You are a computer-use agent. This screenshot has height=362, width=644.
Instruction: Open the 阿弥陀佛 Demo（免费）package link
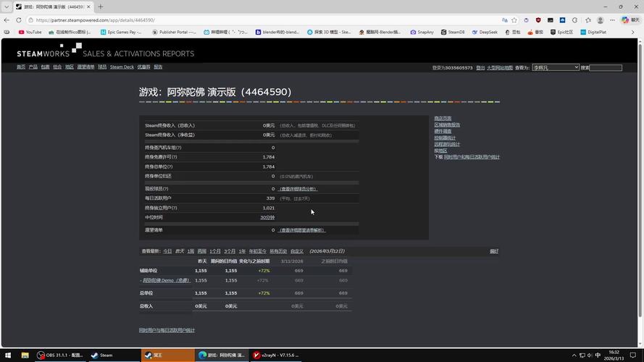pyautogui.click(x=166, y=281)
